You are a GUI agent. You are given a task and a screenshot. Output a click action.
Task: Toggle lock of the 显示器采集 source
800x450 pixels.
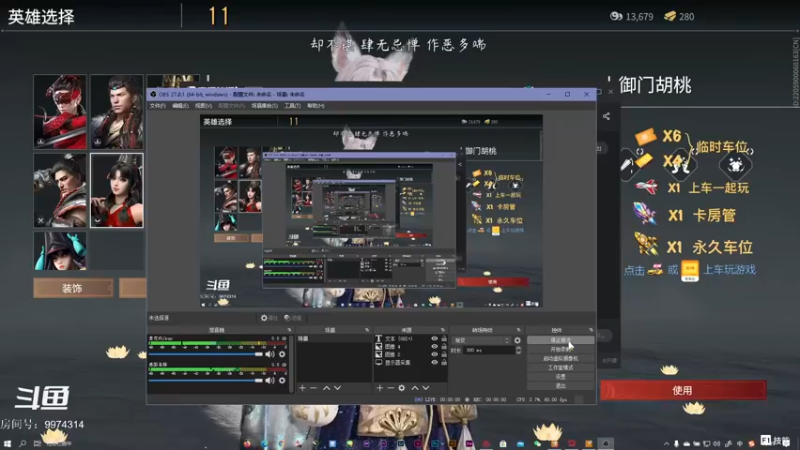click(x=443, y=363)
